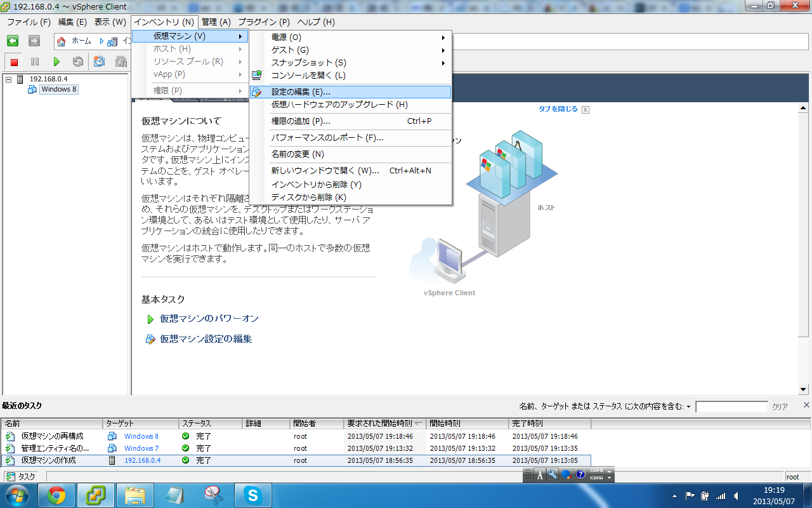This screenshot has height=508, width=812.
Task: Click the Action Center flag tray icon
Action: point(690,496)
